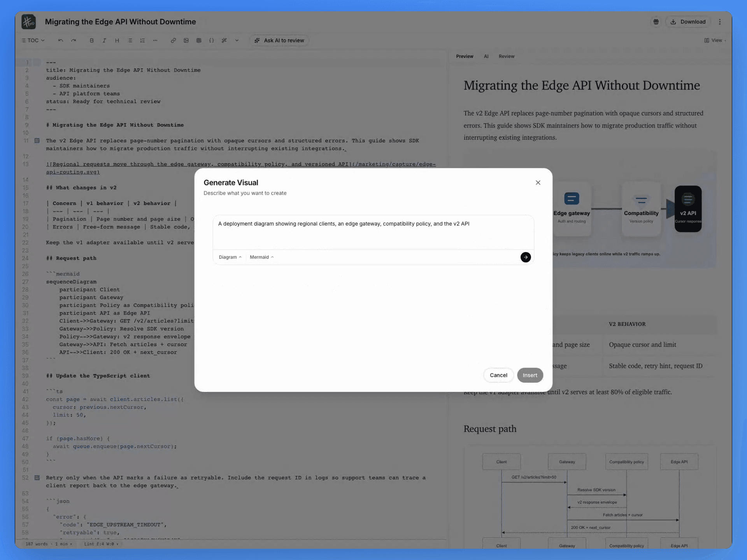Switch to the Preview tab
The image size is (747, 560).
[465, 56]
